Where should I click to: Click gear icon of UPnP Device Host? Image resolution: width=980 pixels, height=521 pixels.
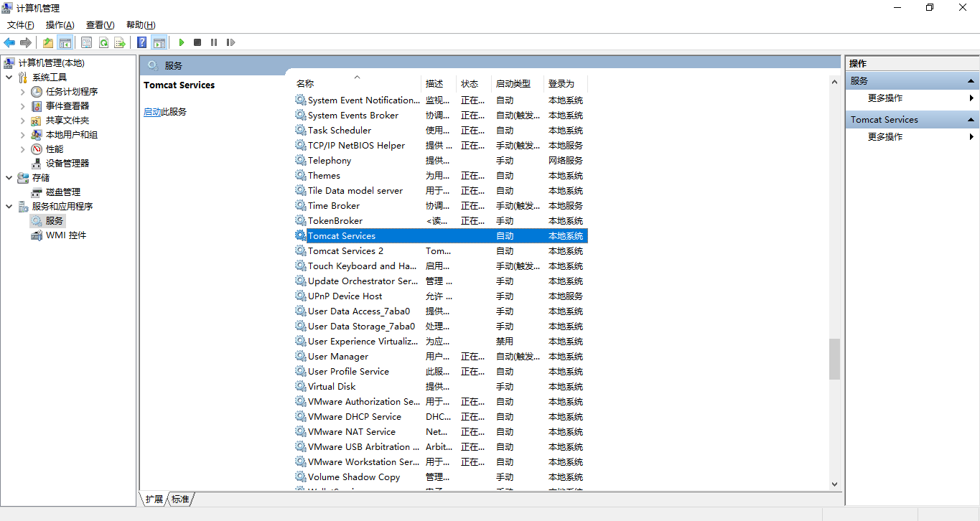click(x=301, y=296)
